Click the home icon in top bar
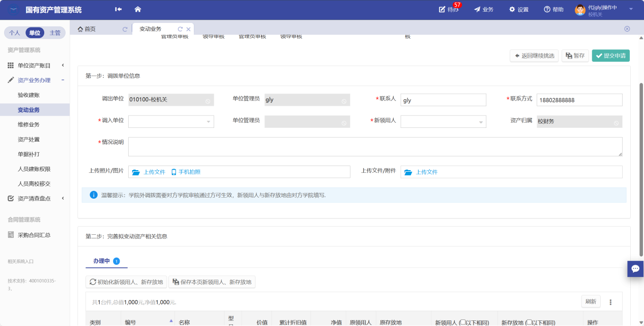Screen dimensions: 644x326 coord(138,9)
